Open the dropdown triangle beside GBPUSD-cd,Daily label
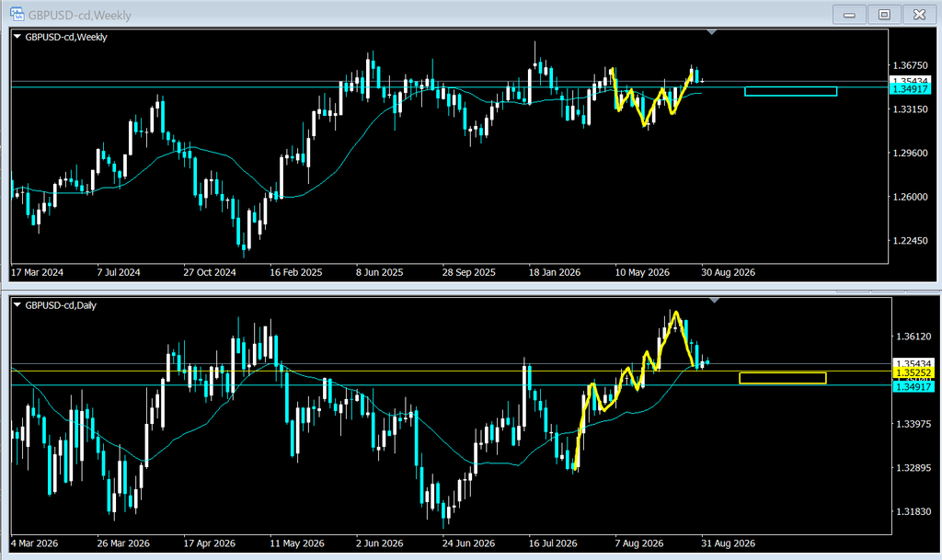The height and width of the screenshot is (560, 942). pos(17,305)
